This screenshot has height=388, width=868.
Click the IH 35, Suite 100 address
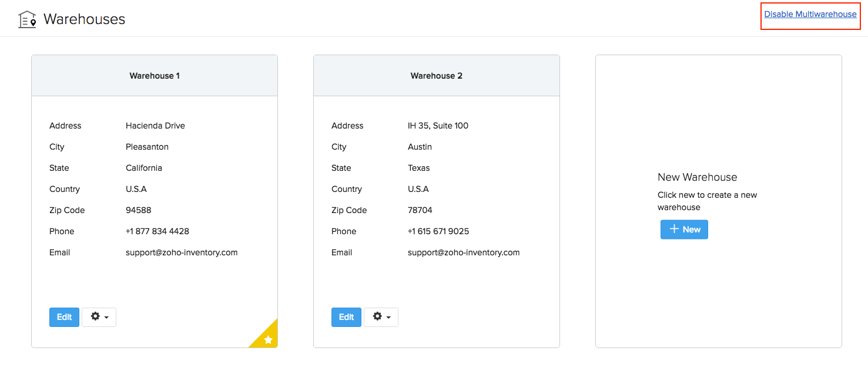coord(438,126)
